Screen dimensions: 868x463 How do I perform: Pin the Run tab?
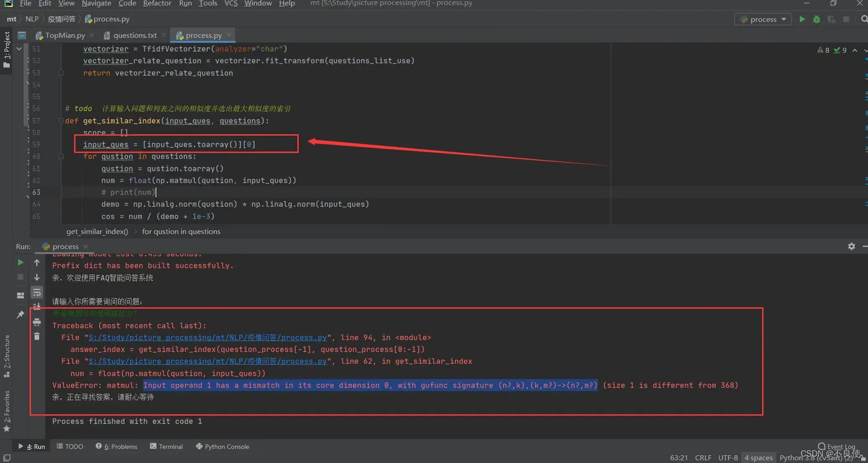pyautogui.click(x=20, y=315)
